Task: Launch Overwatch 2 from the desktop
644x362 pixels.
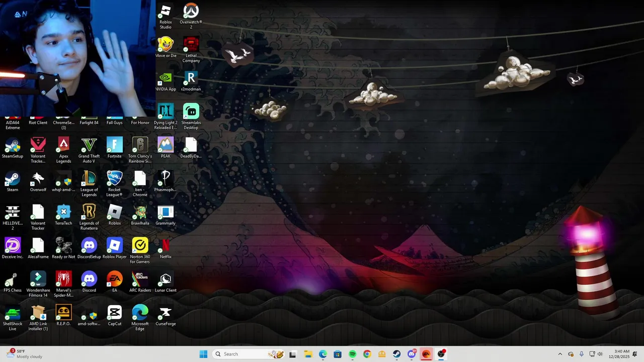Action: click(191, 16)
